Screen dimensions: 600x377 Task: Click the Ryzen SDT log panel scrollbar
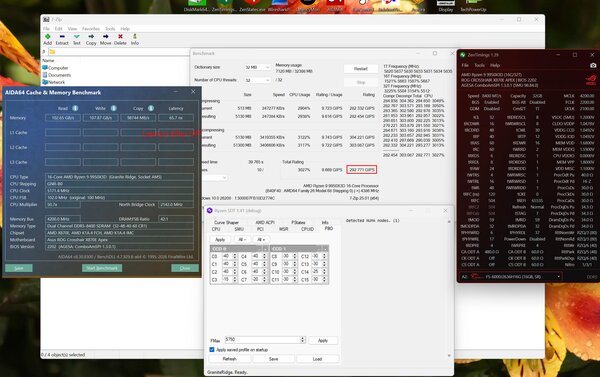(449, 288)
